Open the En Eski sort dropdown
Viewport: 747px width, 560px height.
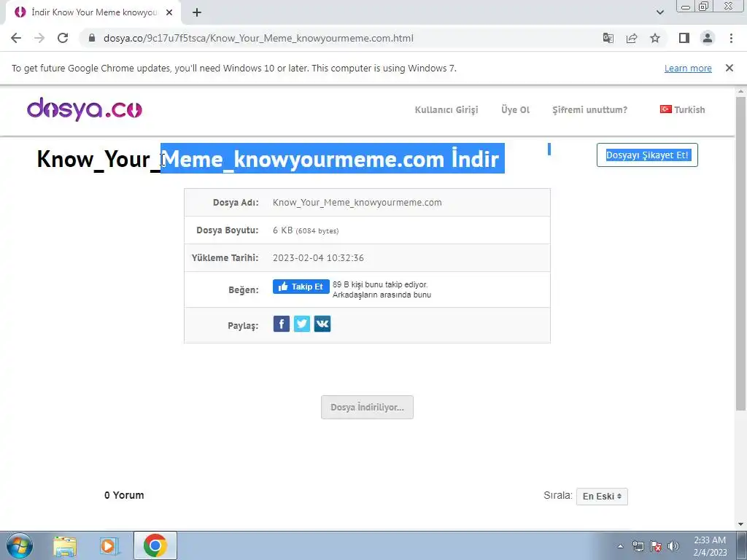[602, 496]
